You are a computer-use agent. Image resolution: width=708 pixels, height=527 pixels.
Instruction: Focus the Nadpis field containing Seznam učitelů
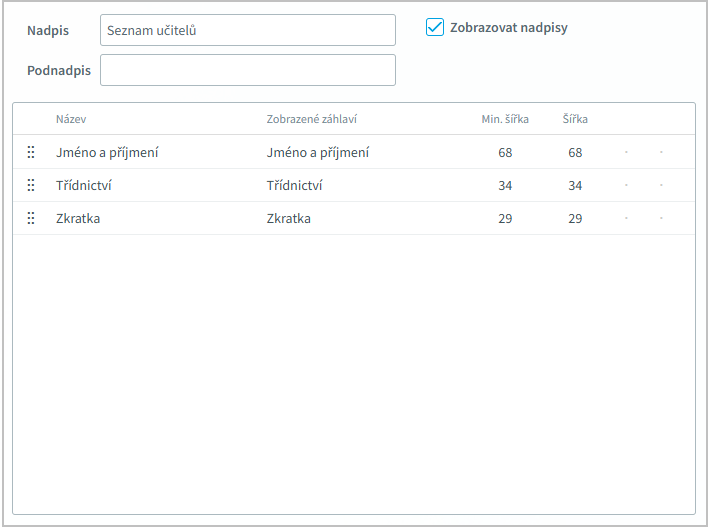click(247, 31)
